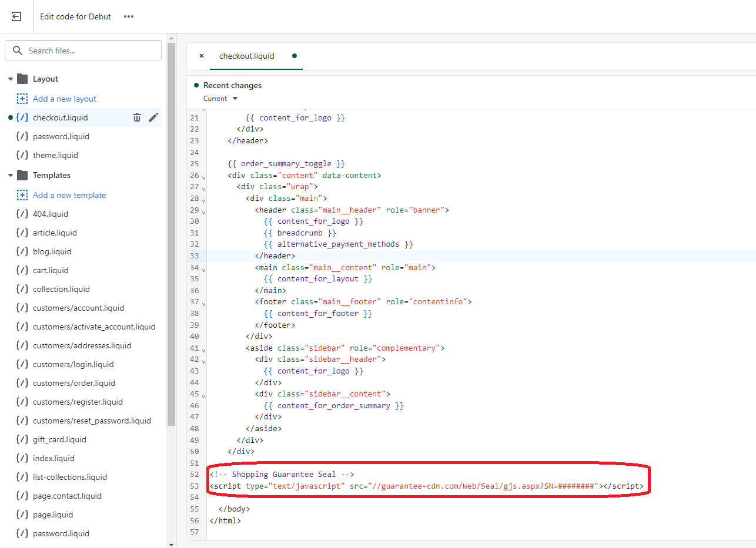
Task: Click the Add a new template link
Action: (x=69, y=195)
